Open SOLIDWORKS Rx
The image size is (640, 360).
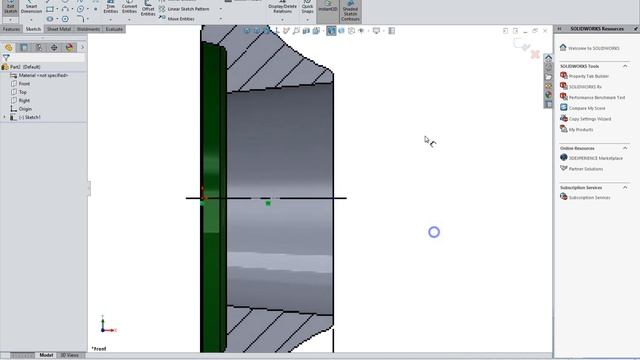(581, 87)
